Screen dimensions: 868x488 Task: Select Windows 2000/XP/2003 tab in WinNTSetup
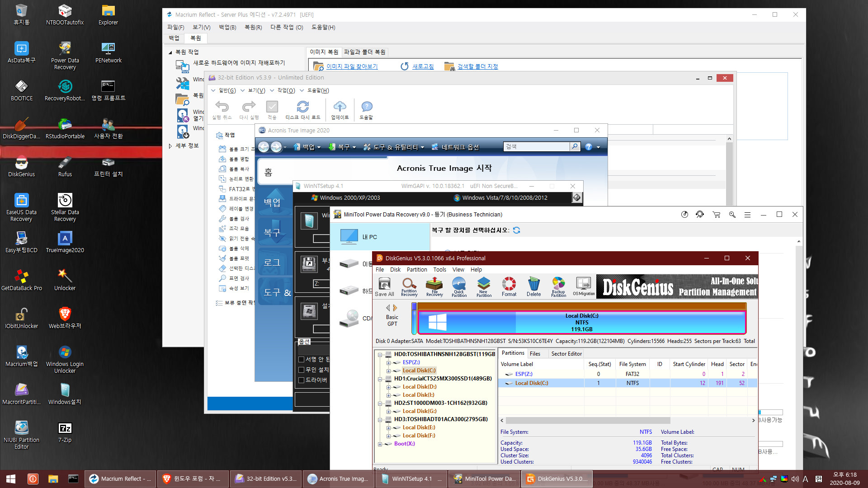[346, 198]
